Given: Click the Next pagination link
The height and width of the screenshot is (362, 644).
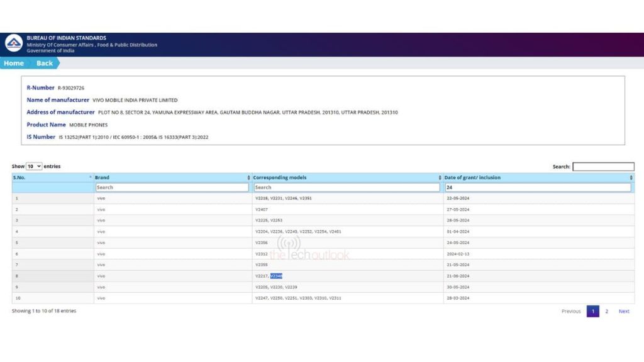Looking at the screenshot, I should 624,312.
